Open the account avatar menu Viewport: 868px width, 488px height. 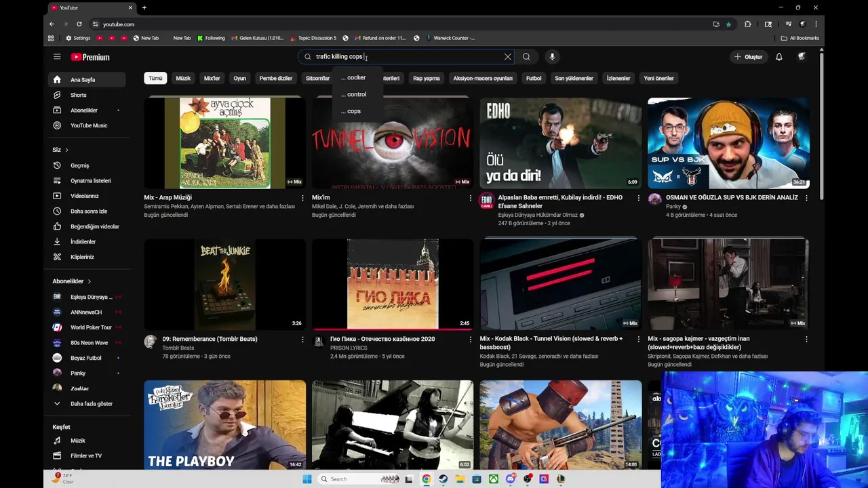coord(802,57)
